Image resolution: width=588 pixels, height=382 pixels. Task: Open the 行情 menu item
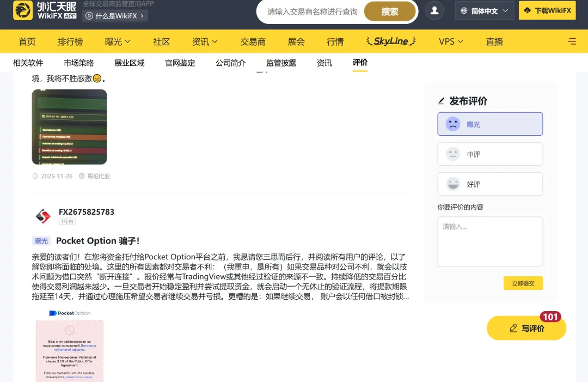(x=335, y=41)
